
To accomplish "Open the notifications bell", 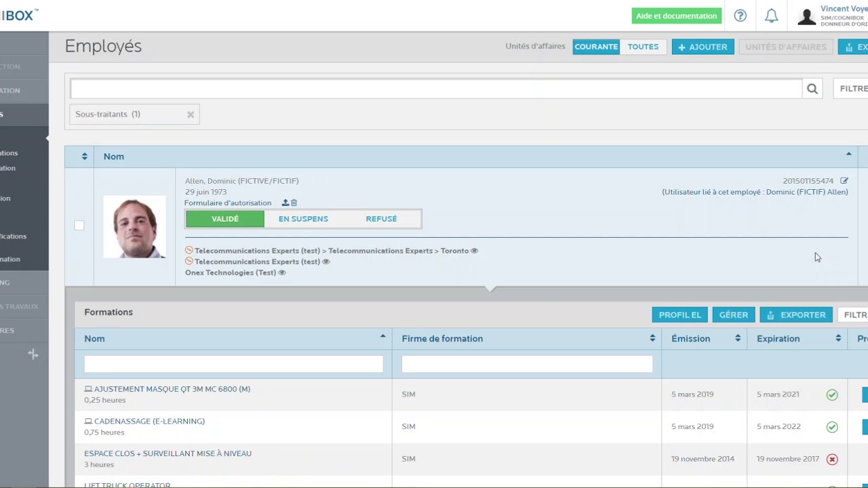I will 771,16.
